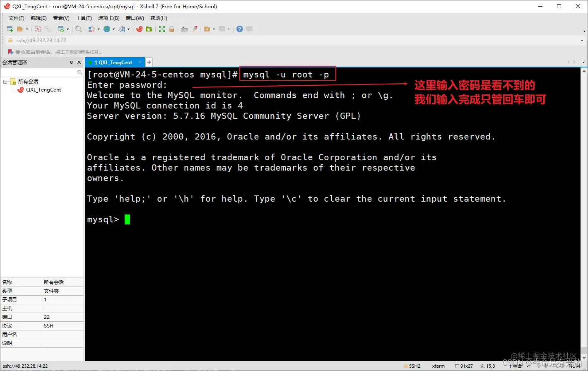Collapse the 所有会话 tree node

pyautogui.click(x=5, y=82)
